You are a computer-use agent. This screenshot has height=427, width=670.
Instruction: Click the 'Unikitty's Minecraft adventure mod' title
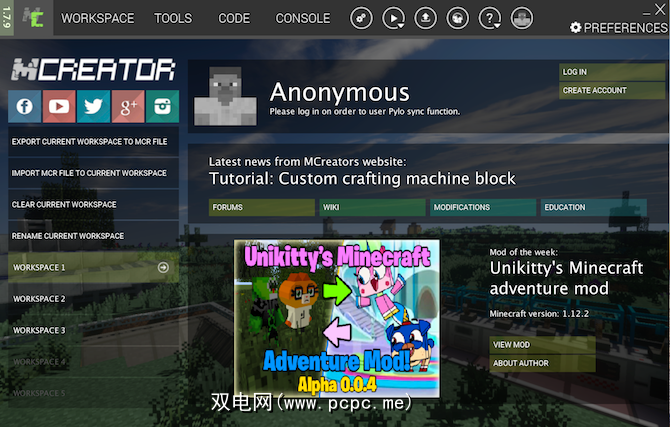pyautogui.click(x=566, y=278)
